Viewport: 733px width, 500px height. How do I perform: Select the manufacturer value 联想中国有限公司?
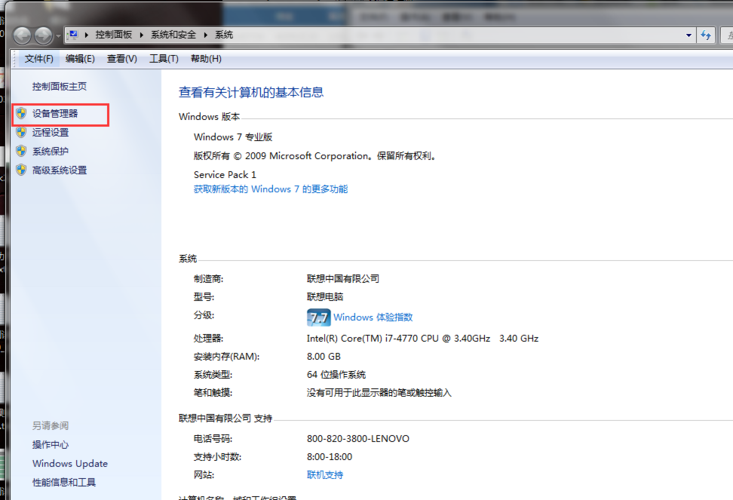[x=343, y=279]
